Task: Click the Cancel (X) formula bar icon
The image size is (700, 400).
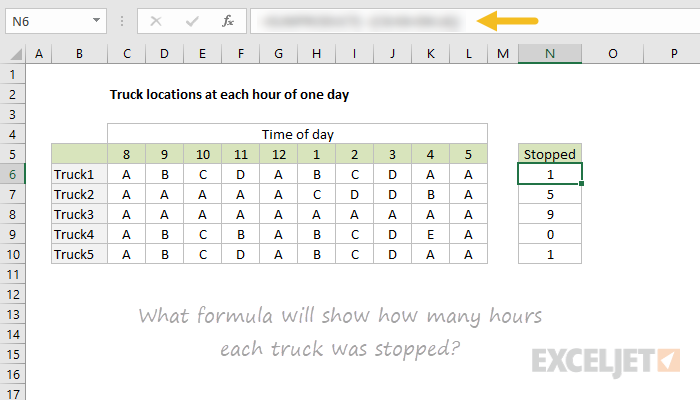Action: [156, 21]
